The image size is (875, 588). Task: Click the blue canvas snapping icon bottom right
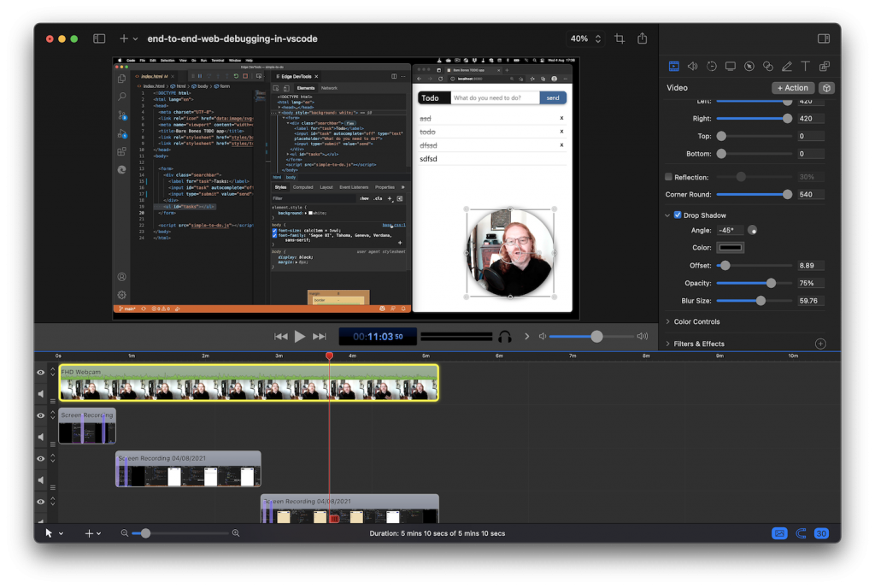tap(779, 533)
